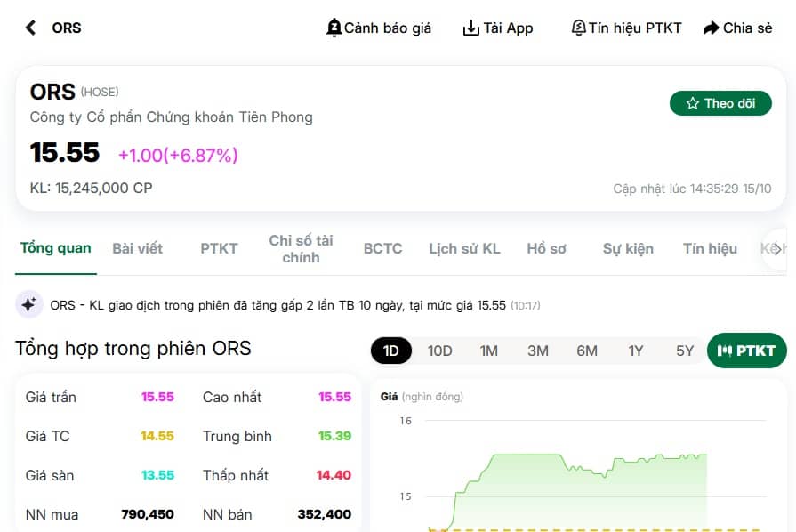Click NN mua value 790,450
Screen dimensions: 796x532
[x=148, y=514]
